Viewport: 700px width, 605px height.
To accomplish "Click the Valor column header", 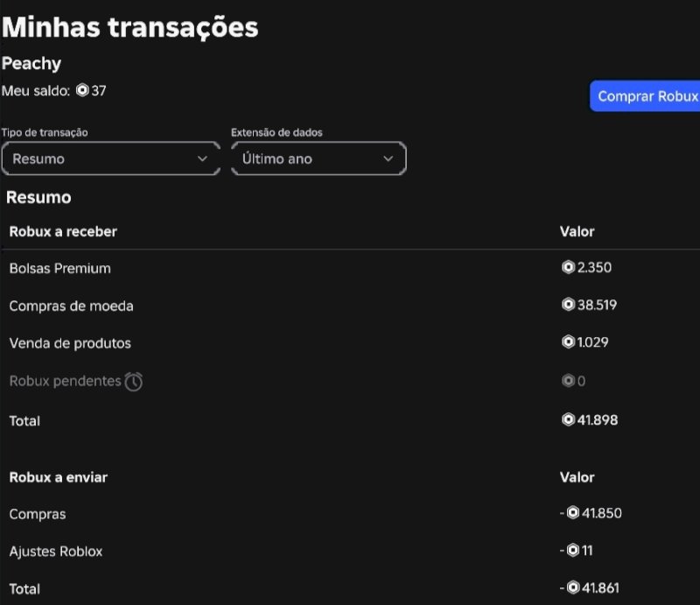I will click(x=577, y=231).
